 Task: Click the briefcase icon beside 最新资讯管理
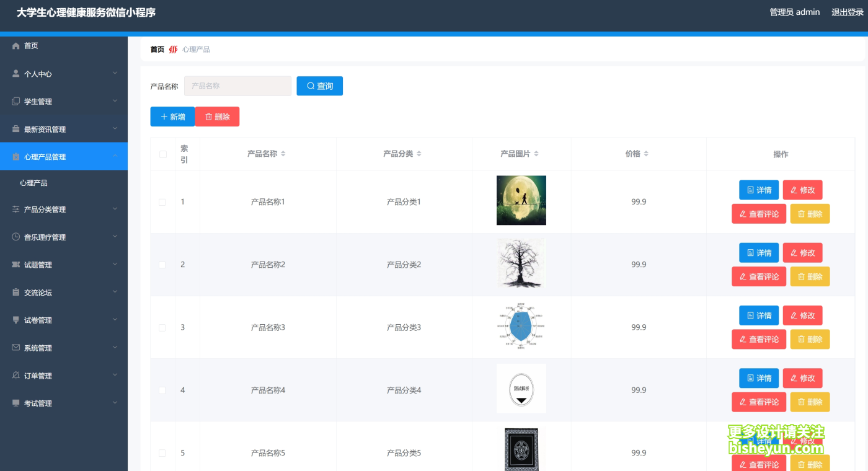point(16,130)
